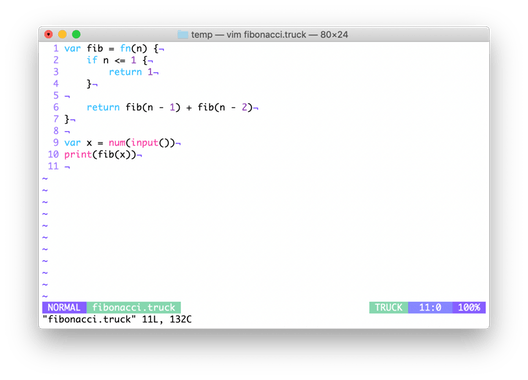This screenshot has height=380, width=528.
Task: Click the '<=' operator on line 2
Action: click(x=120, y=61)
